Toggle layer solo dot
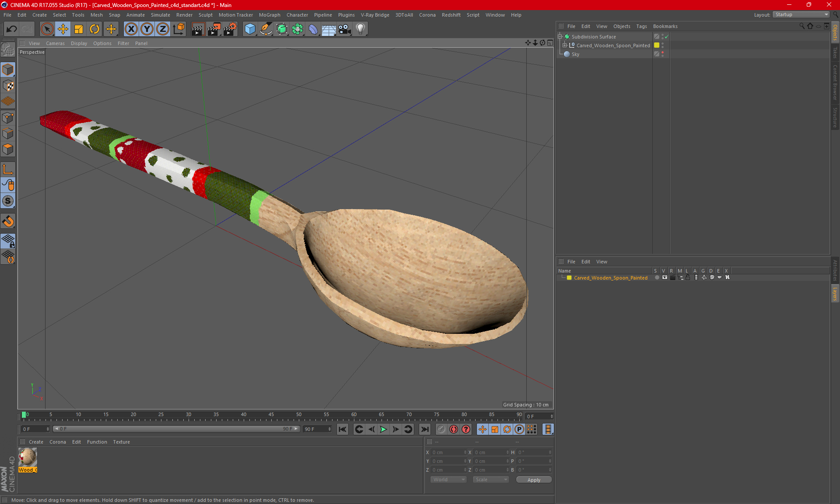This screenshot has width=840, height=504. click(x=657, y=277)
